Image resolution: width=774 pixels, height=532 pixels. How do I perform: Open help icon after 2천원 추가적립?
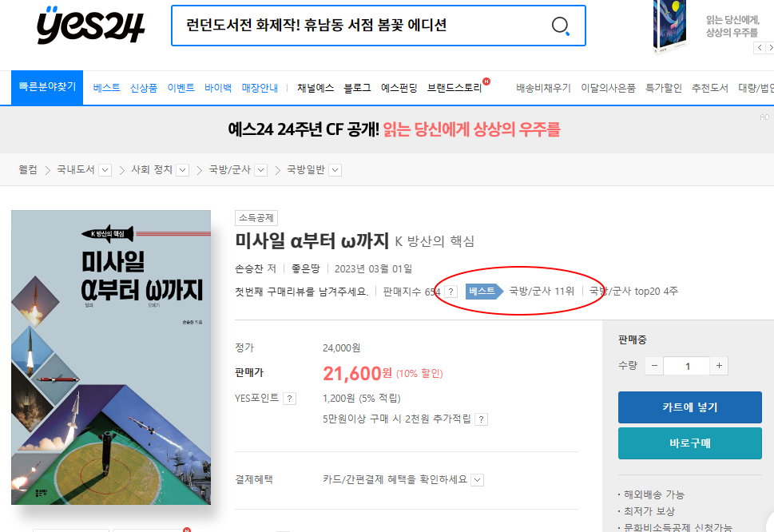pos(482,419)
